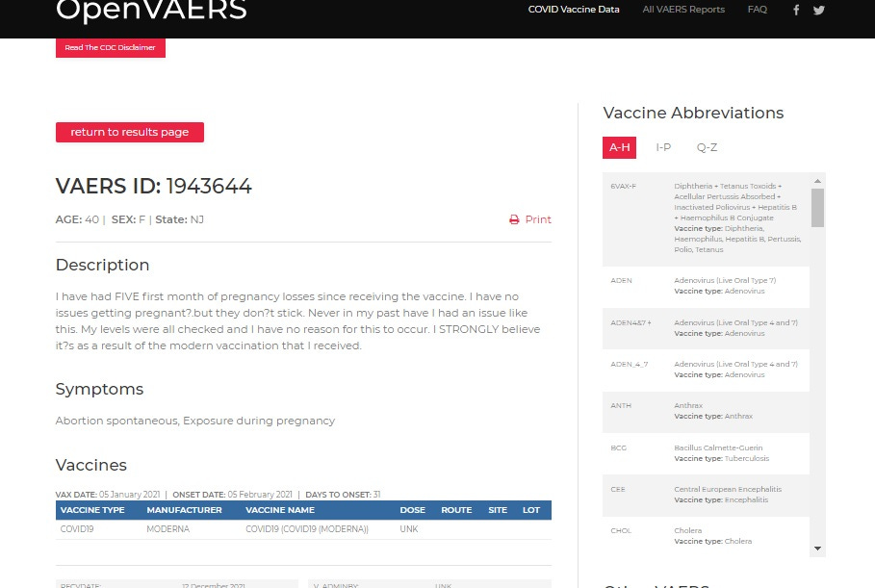Image resolution: width=875 pixels, height=588 pixels.
Task: Click the OpenVAERS logo
Action: [151, 10]
